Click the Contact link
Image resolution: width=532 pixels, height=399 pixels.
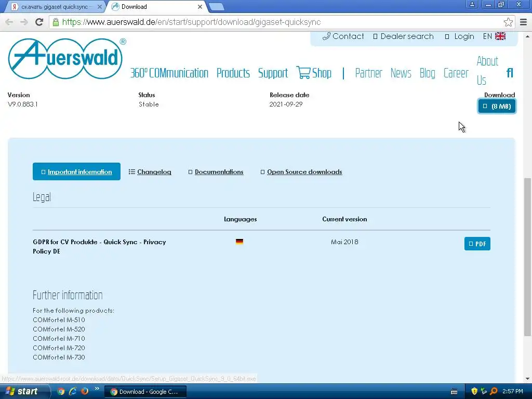click(x=343, y=36)
